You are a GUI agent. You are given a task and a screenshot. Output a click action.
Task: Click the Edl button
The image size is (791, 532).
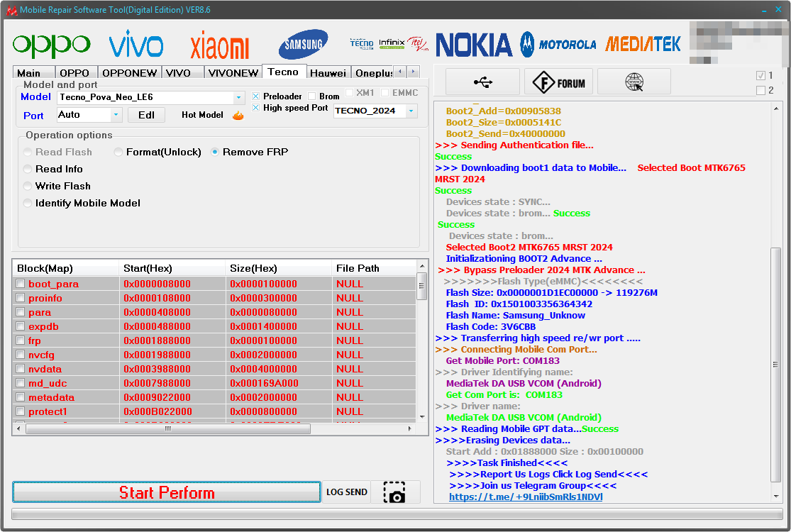pyautogui.click(x=146, y=115)
